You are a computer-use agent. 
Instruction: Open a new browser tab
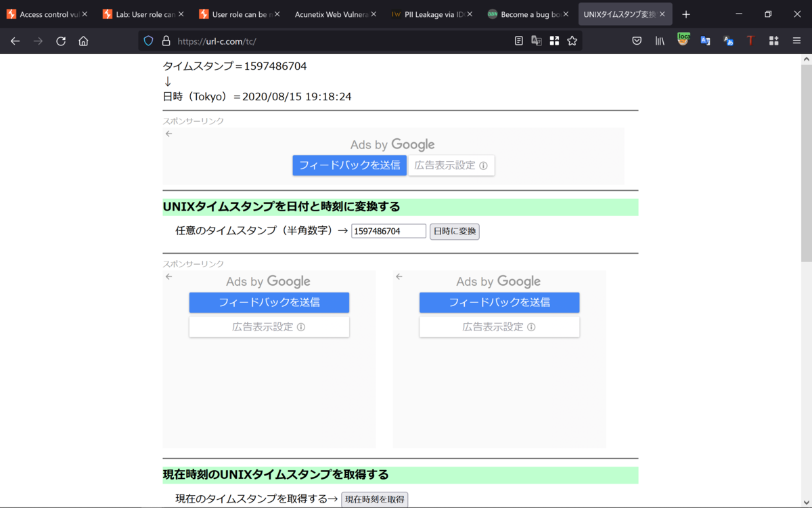click(686, 14)
